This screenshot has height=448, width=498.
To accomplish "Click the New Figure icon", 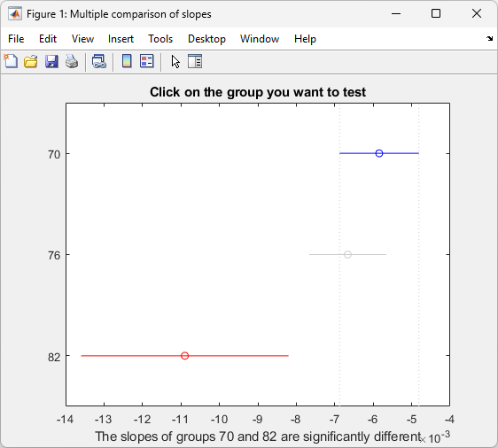I will [11, 61].
